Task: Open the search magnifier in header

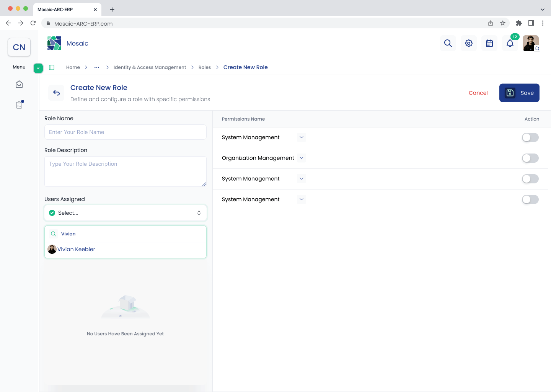Action: click(x=448, y=43)
